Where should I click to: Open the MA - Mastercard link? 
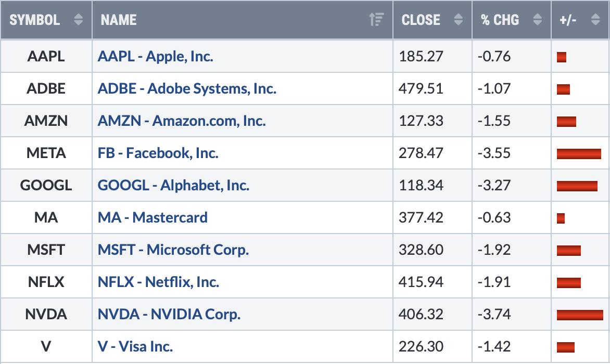[x=152, y=217]
